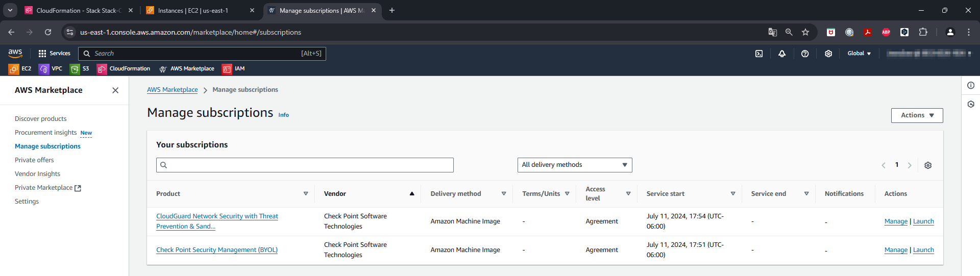The image size is (980, 276).
Task: Go back in browser history
Action: coord(11,32)
